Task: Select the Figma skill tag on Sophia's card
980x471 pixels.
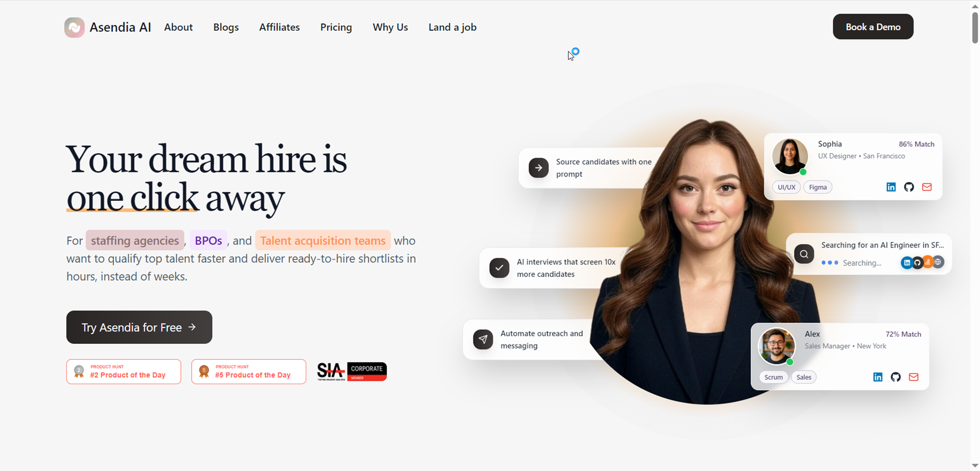Action: 818,187
